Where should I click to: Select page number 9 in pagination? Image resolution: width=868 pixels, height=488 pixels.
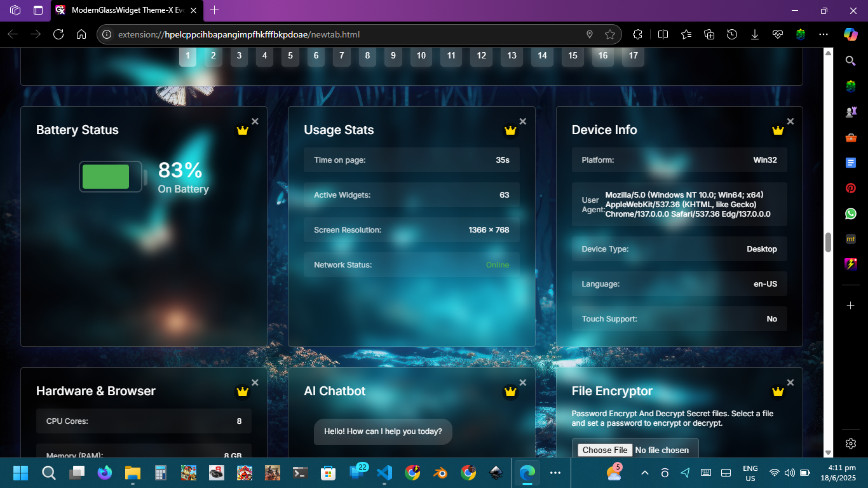click(x=393, y=56)
